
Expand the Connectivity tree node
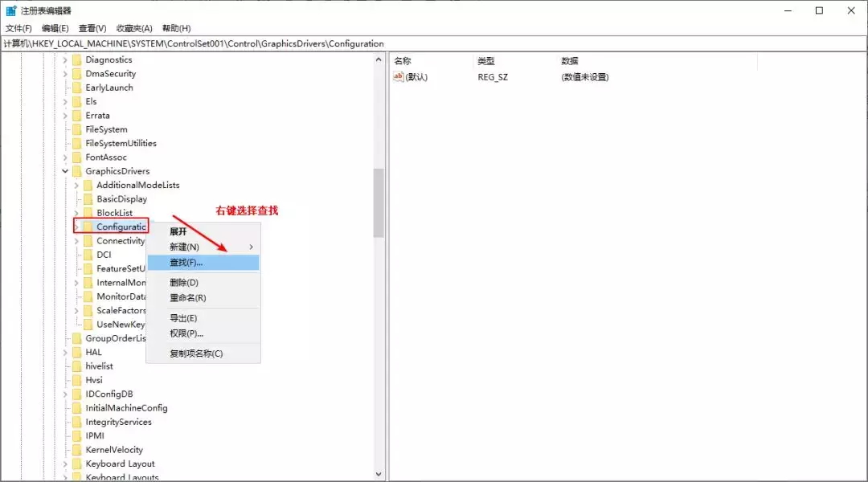76,241
